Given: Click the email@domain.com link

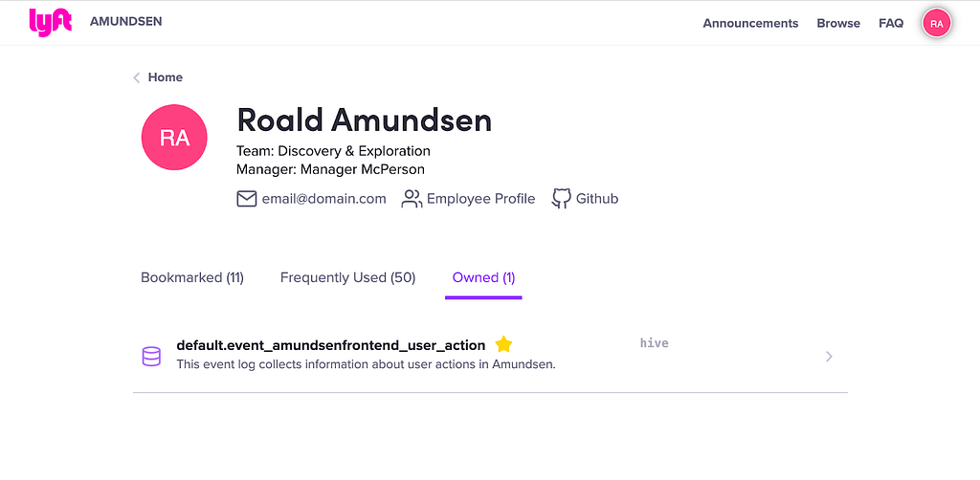Looking at the screenshot, I should [323, 199].
